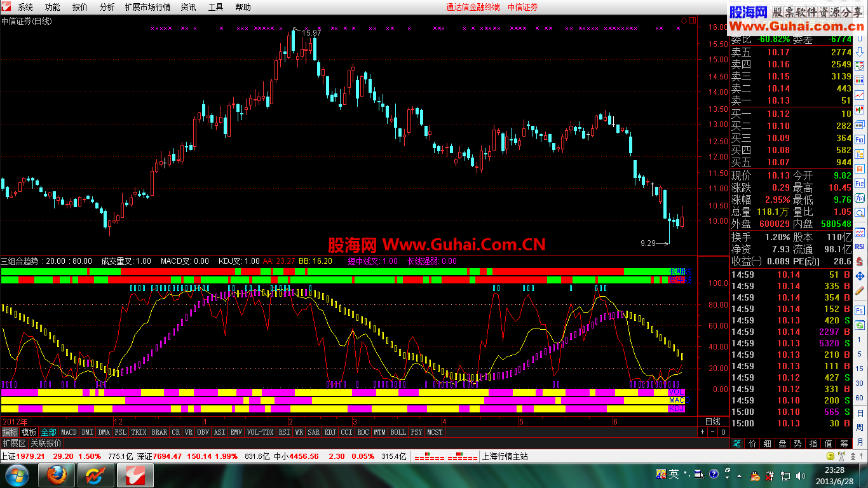Select the KDJ indicator tab
This screenshot has width=868, height=488.
click(x=330, y=432)
